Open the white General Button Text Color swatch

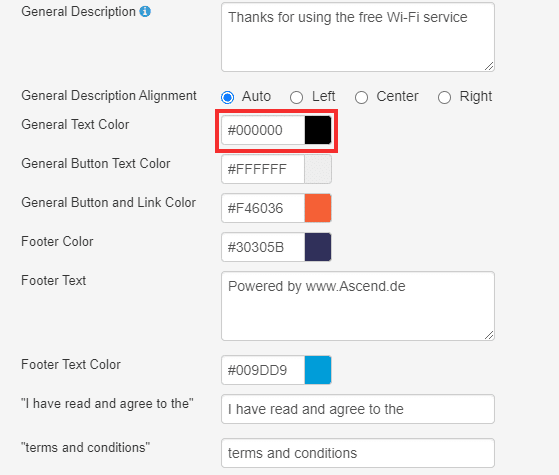[x=318, y=169]
